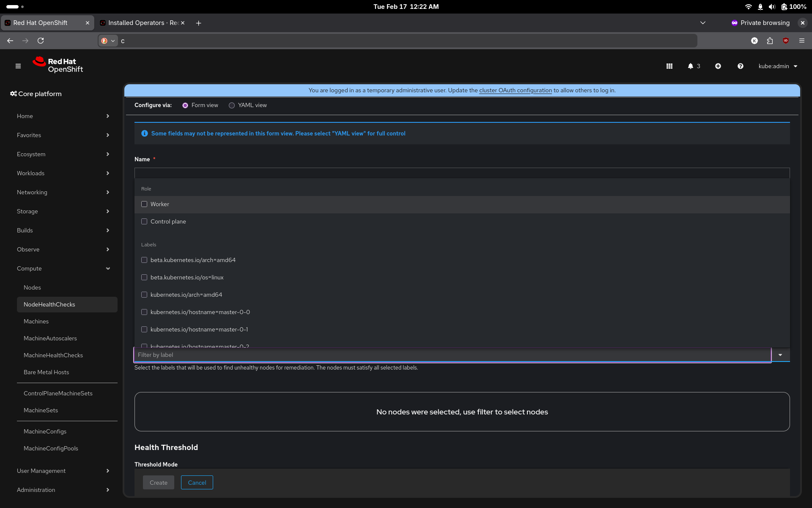The image size is (812, 508).
Task: Toggle the label filter dropdown caret
Action: tap(780, 355)
